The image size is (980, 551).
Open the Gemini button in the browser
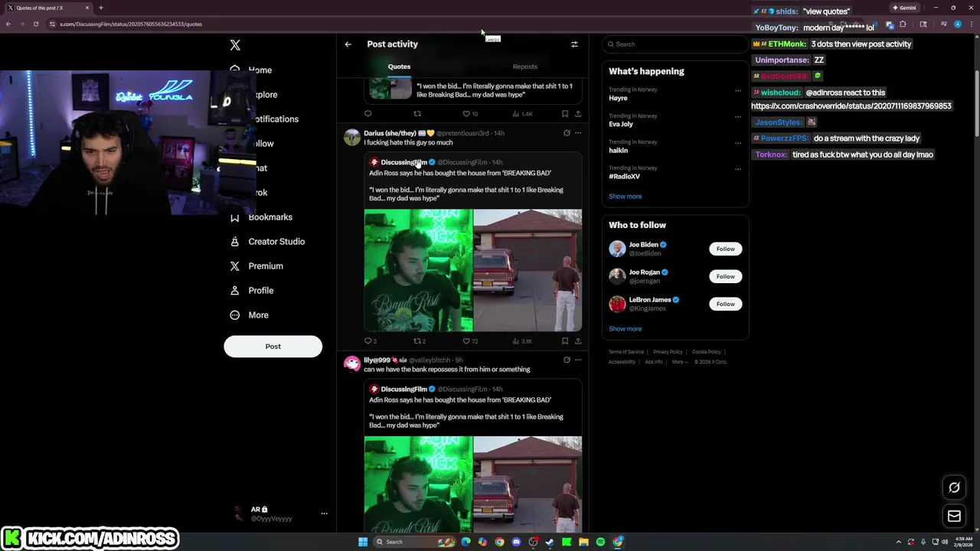[904, 8]
